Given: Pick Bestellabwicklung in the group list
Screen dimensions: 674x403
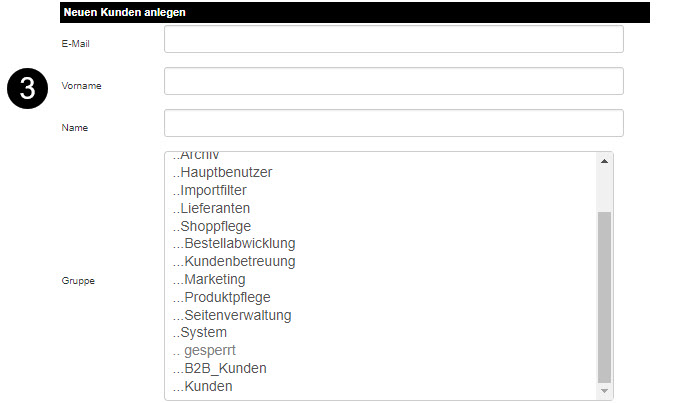Looking at the screenshot, I should [x=239, y=244].
